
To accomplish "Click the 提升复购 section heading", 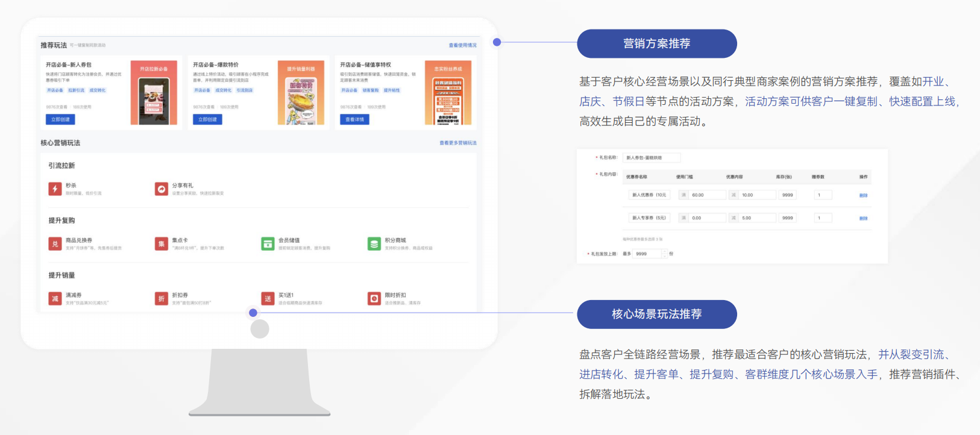I will 62,221.
